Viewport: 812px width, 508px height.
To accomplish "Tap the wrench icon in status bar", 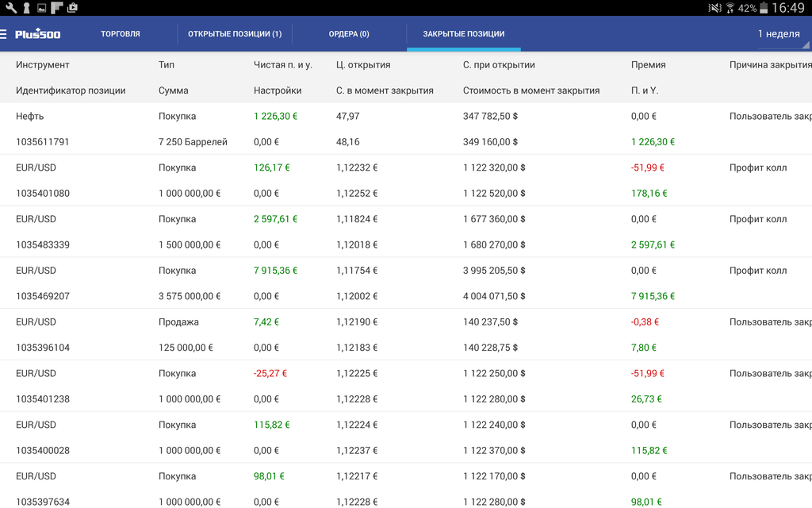I will [11, 8].
